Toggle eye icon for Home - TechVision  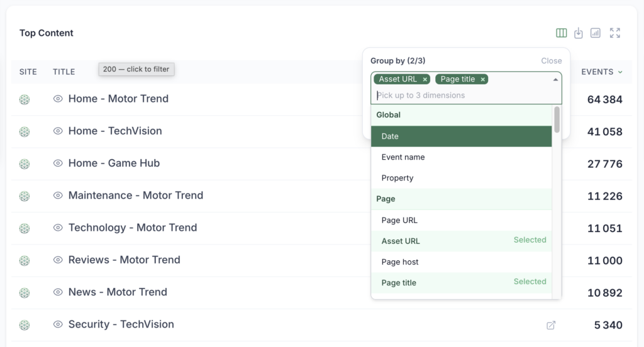click(58, 131)
